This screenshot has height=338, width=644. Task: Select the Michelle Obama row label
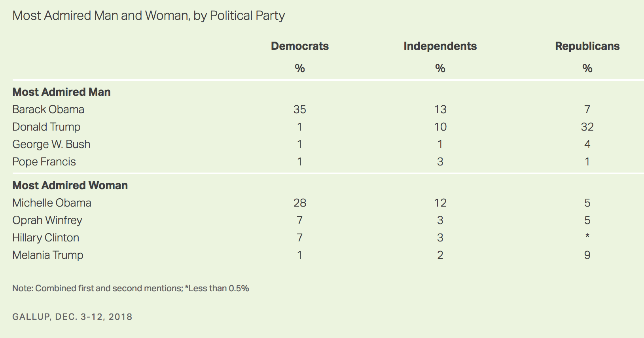point(52,203)
